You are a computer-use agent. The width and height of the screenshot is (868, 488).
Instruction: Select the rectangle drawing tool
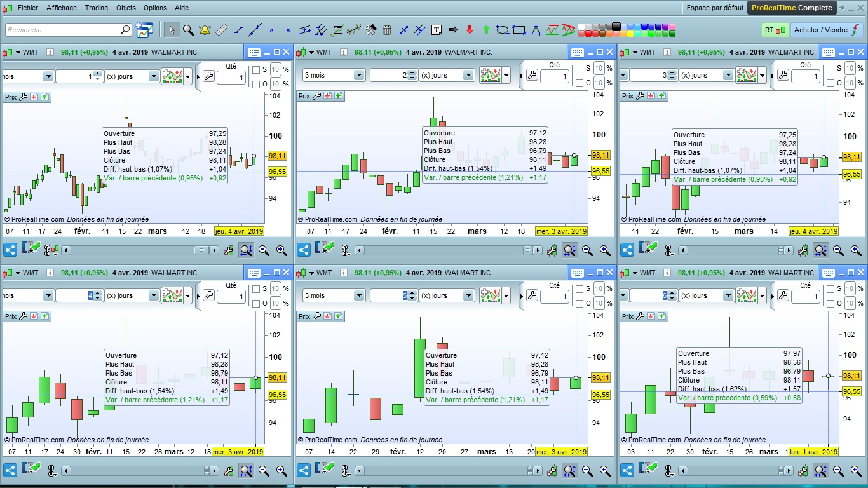point(519,30)
